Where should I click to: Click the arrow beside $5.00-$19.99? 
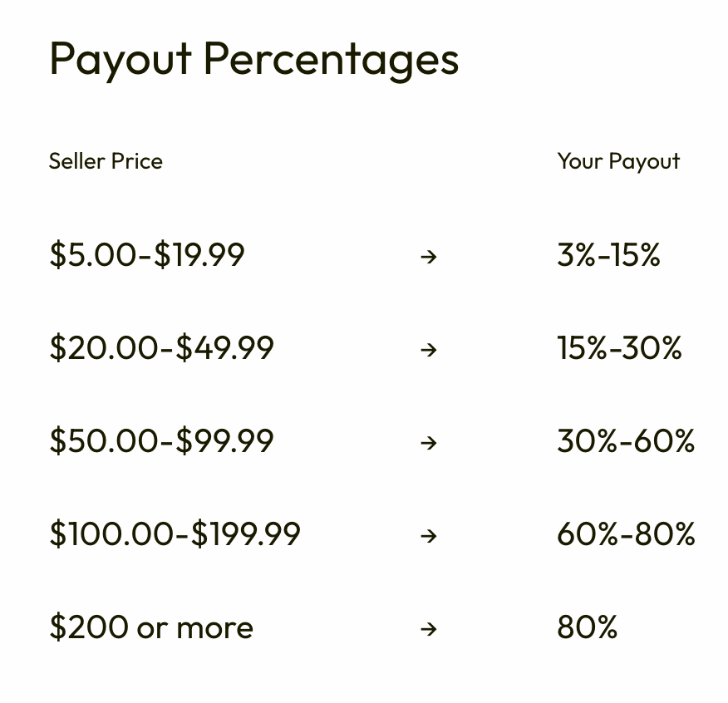click(429, 257)
